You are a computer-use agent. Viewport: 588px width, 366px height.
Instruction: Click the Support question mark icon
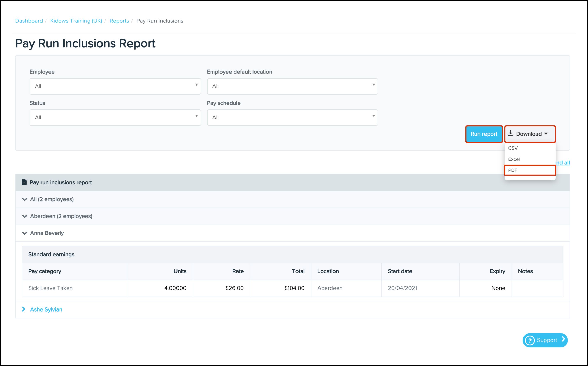tap(530, 340)
